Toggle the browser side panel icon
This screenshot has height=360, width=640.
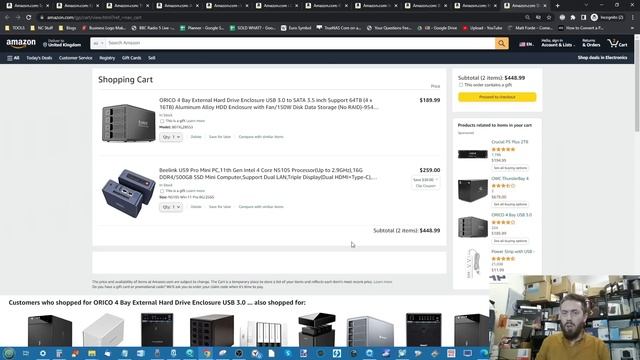coord(583,18)
